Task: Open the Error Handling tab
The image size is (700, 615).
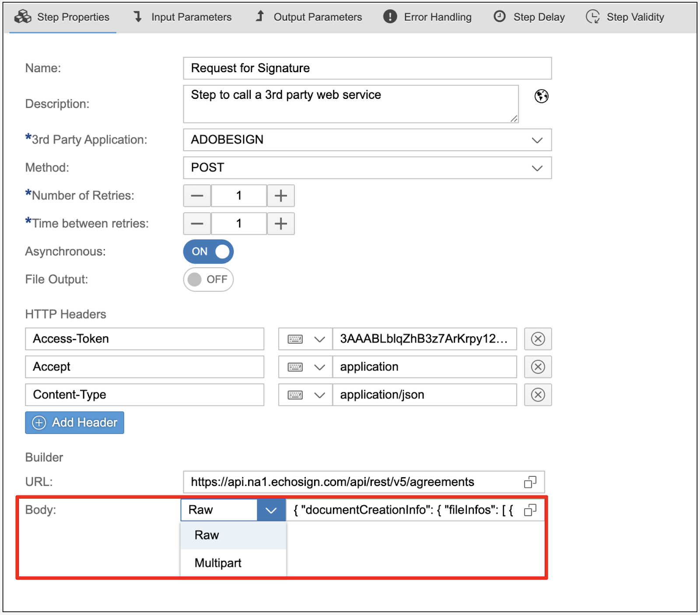Action: pyautogui.click(x=427, y=17)
